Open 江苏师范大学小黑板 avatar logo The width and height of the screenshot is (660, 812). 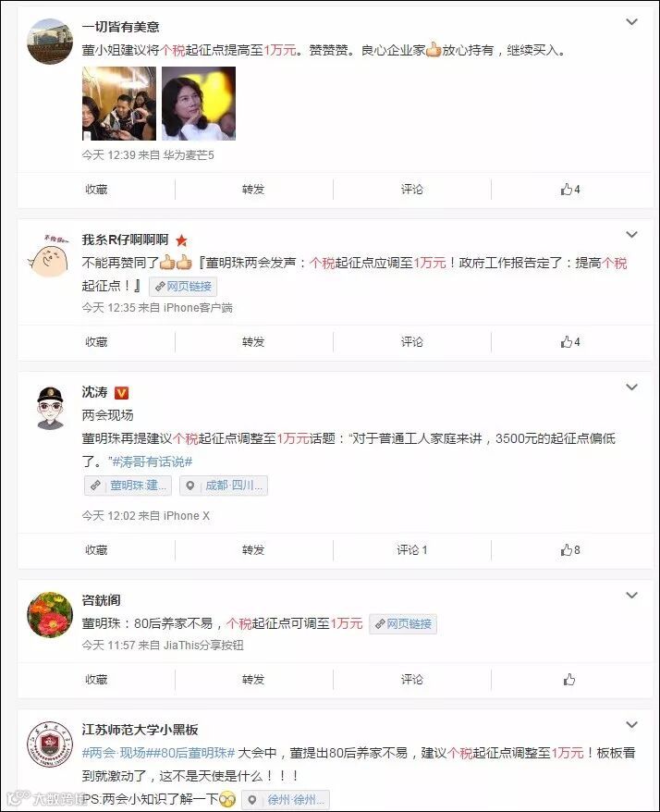coord(50,744)
